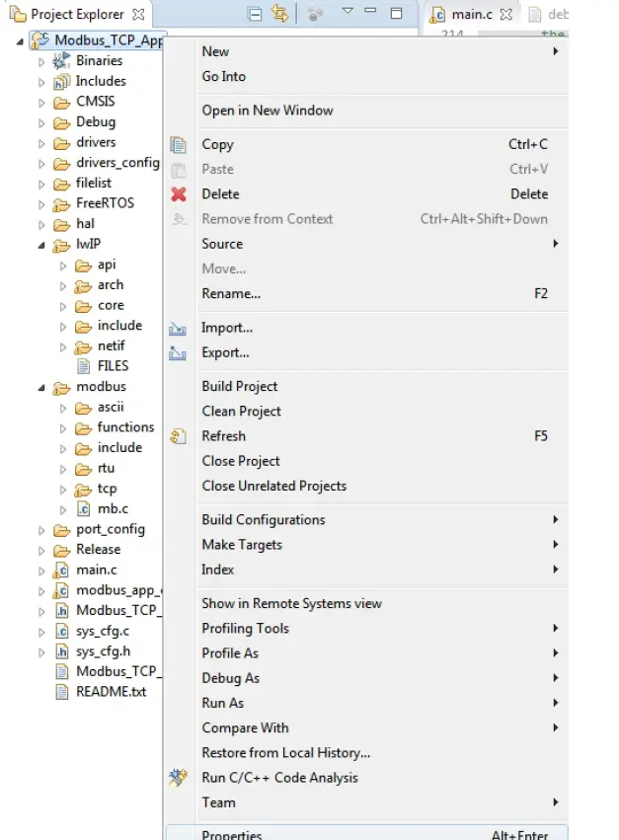The width and height of the screenshot is (619, 840).
Task: Toggle Link with Editor icon
Action: [279, 14]
